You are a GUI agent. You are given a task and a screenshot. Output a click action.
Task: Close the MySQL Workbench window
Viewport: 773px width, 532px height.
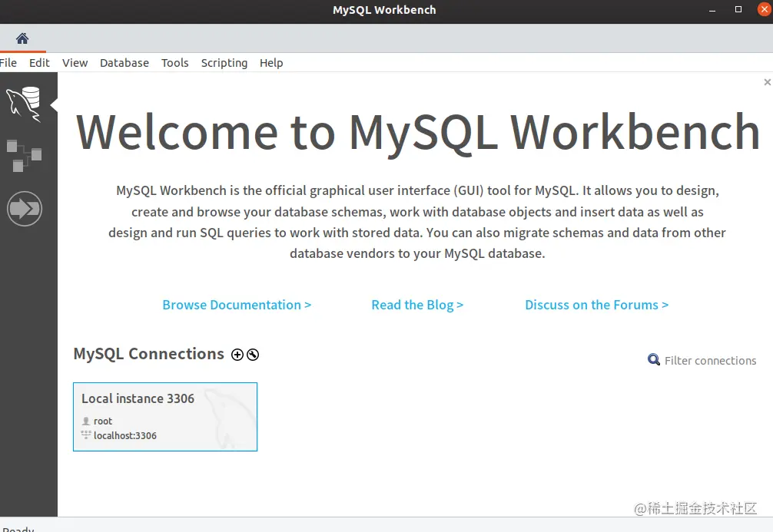pos(764,9)
